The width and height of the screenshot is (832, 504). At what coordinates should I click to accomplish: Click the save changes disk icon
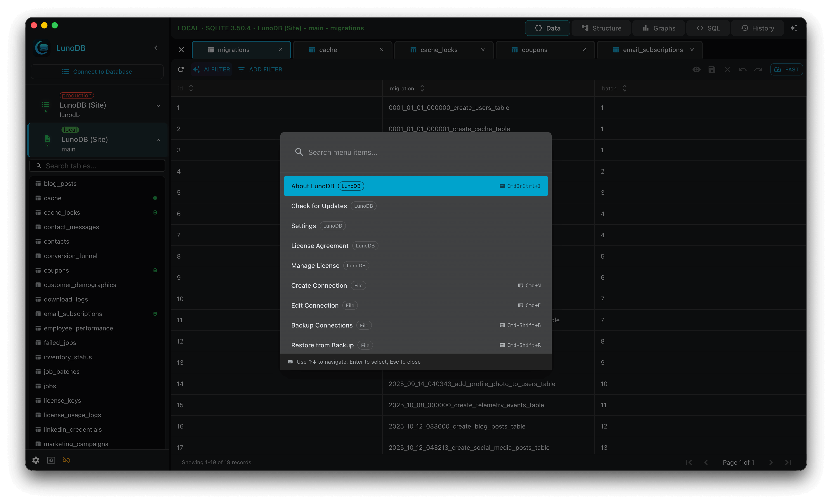(x=712, y=69)
